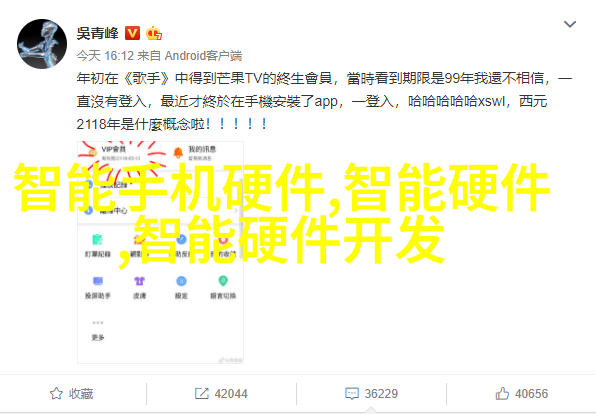Open the post options chevron menu
Viewport: 596px width, 414px height.
click(x=569, y=24)
